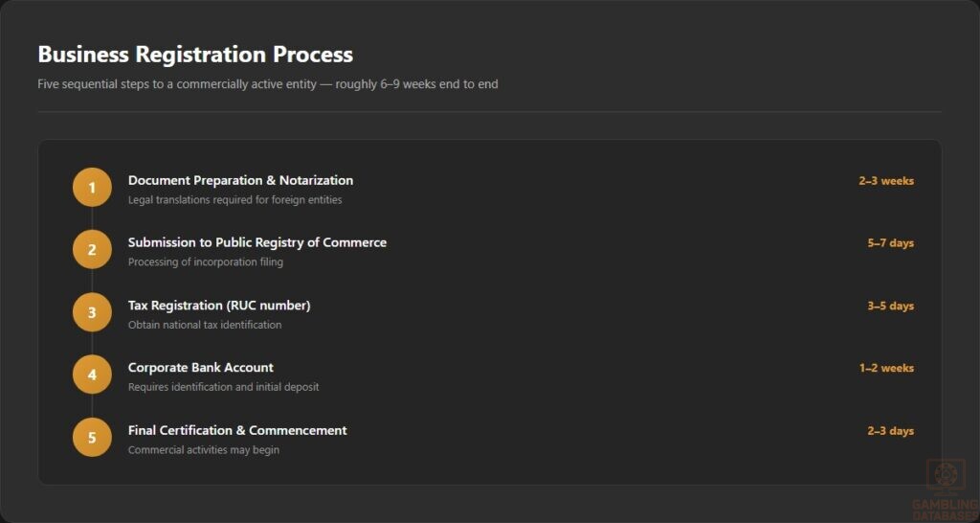Click "Corporate Bank Account" title
Viewport: 980px width, 523px height.
tap(201, 367)
